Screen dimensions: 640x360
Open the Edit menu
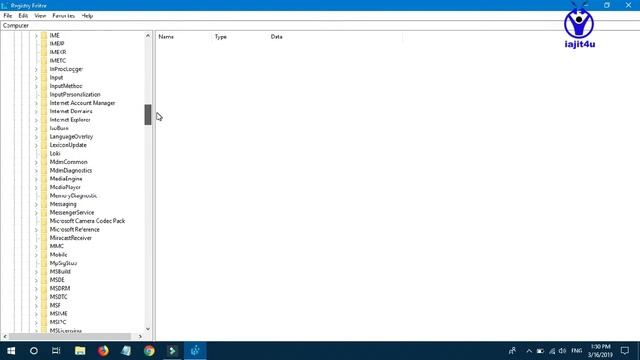23,16
